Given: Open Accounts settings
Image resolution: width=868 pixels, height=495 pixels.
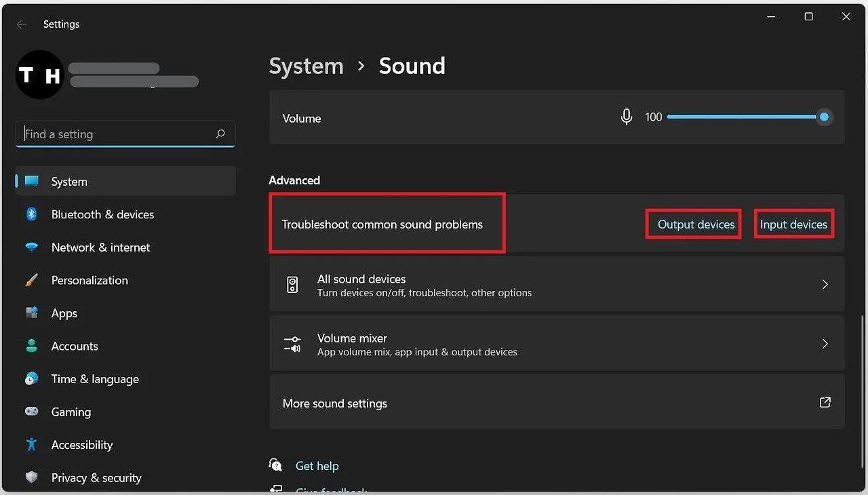Looking at the screenshot, I should tap(125, 346).
